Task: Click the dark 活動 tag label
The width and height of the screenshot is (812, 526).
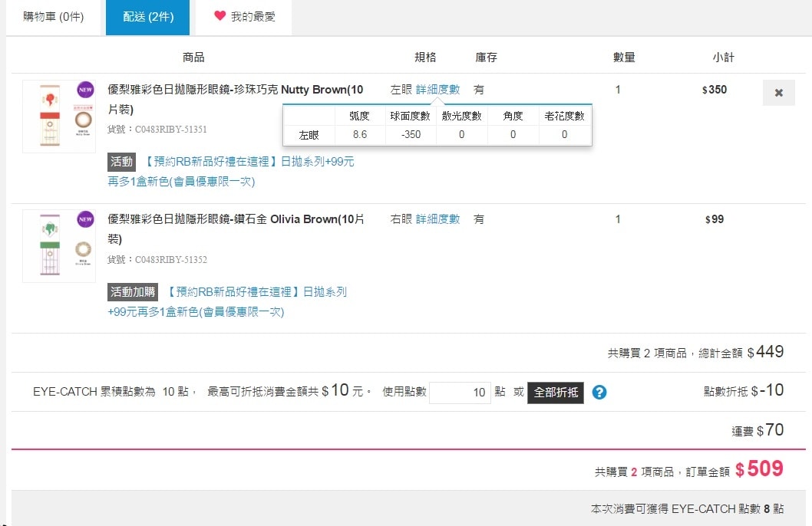Action: (x=121, y=162)
